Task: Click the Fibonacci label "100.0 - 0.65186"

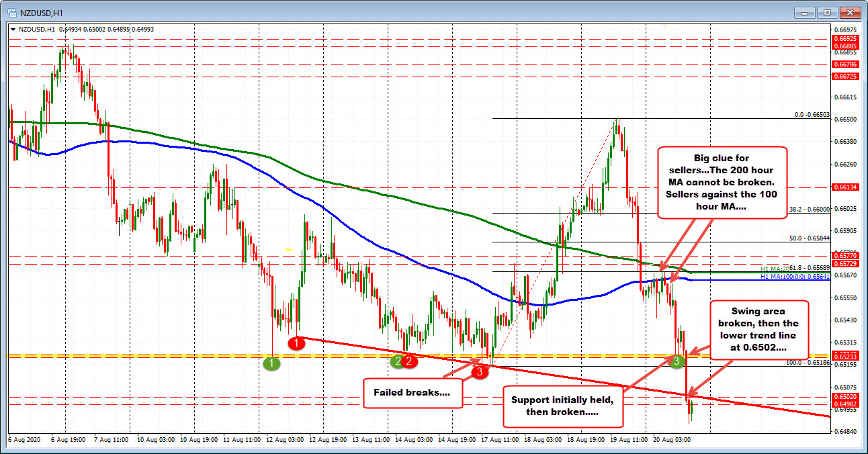Action: pyautogui.click(x=808, y=362)
